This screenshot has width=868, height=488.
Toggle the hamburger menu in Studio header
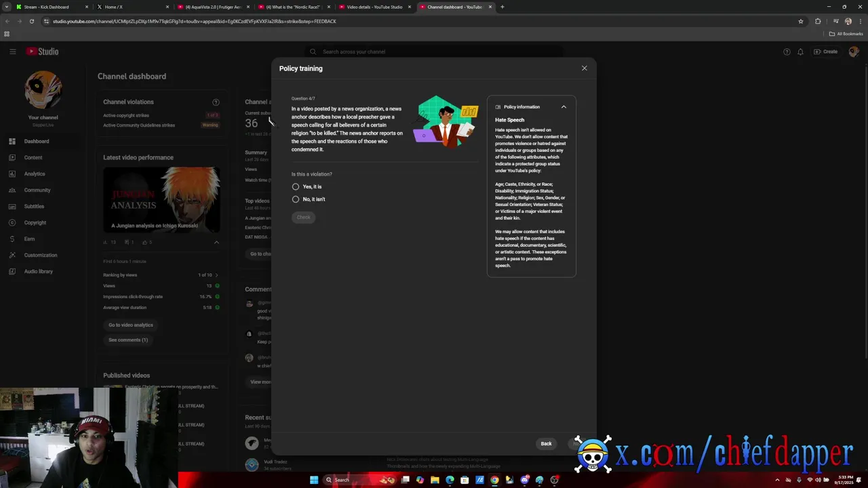coord(12,52)
